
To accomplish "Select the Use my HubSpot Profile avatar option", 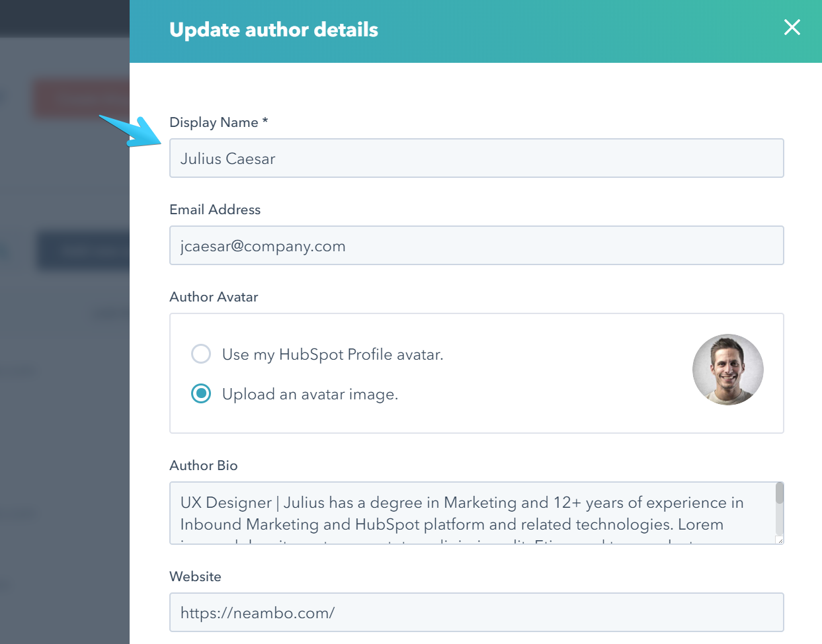I will (x=201, y=354).
